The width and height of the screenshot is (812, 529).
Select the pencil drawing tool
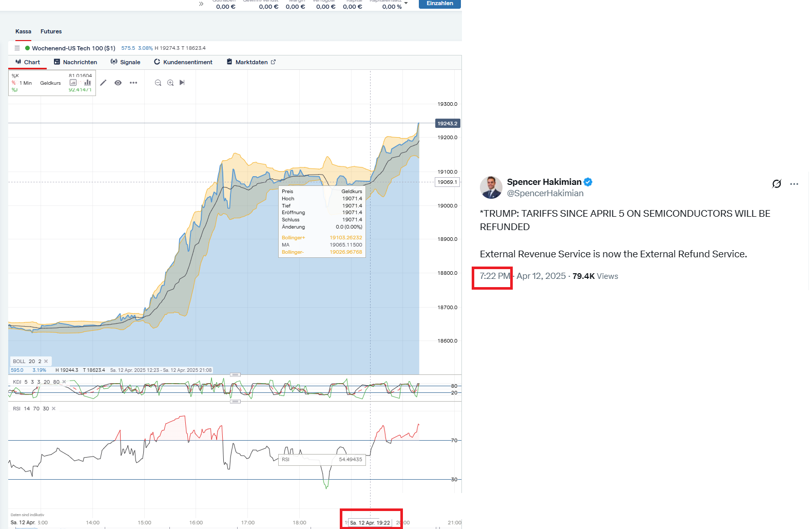103,83
